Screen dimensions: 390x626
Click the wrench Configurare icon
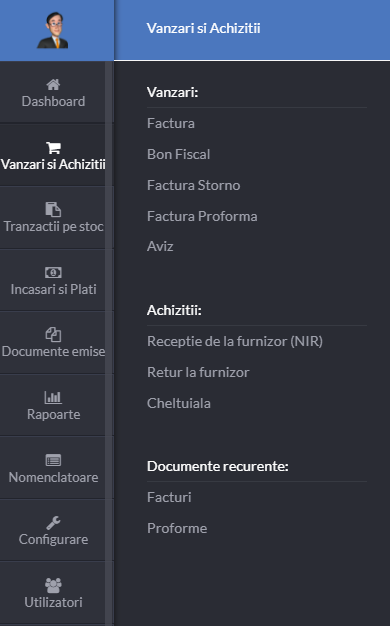pos(53,522)
